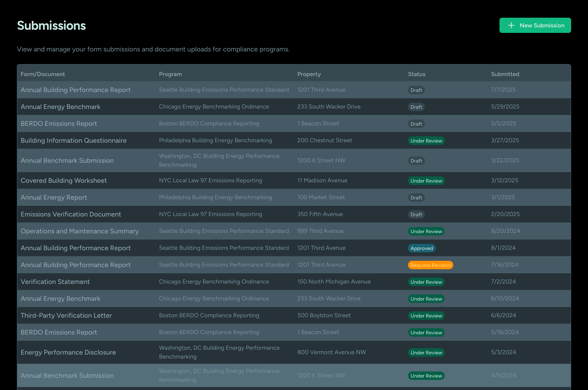Click the Submissions page heading
The width and height of the screenshot is (588, 390).
click(51, 26)
